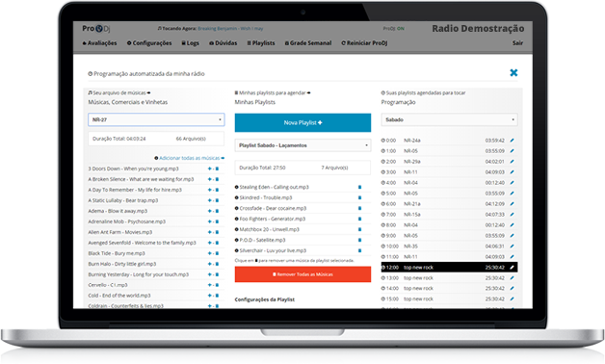
Task: Open the NR-27 folder dropdown
Action: 156,119
